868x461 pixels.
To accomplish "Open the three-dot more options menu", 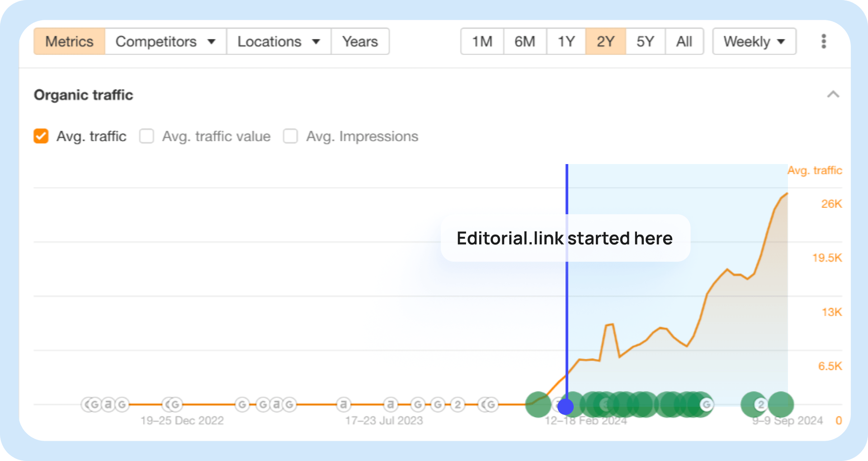I will pos(824,42).
